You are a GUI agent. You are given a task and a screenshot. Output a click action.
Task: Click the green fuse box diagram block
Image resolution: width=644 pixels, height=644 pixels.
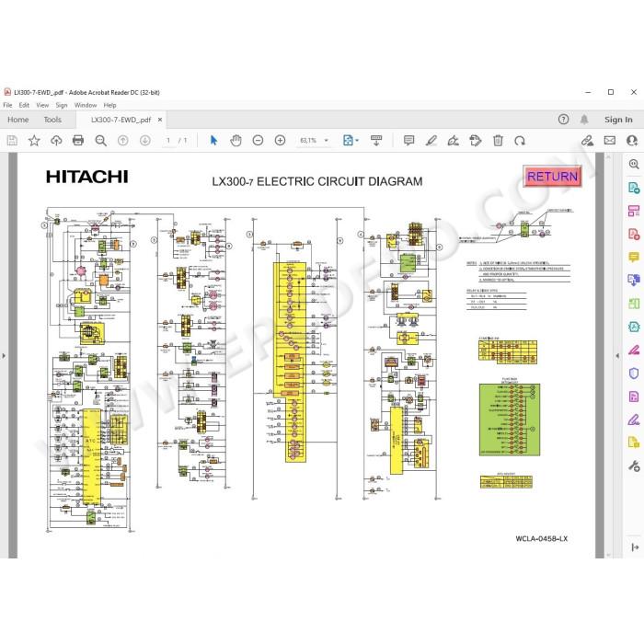click(x=510, y=420)
